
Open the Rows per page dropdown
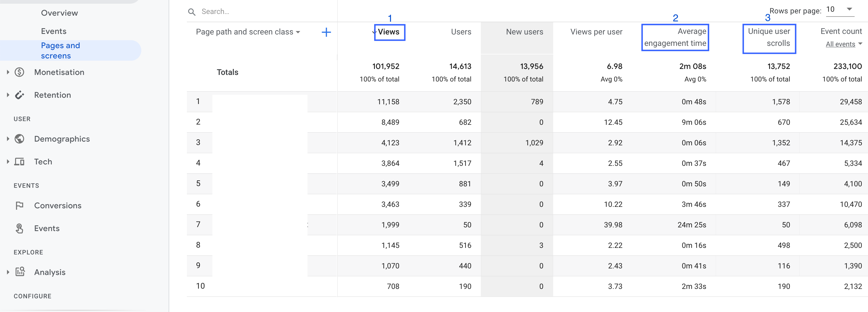[x=840, y=9]
